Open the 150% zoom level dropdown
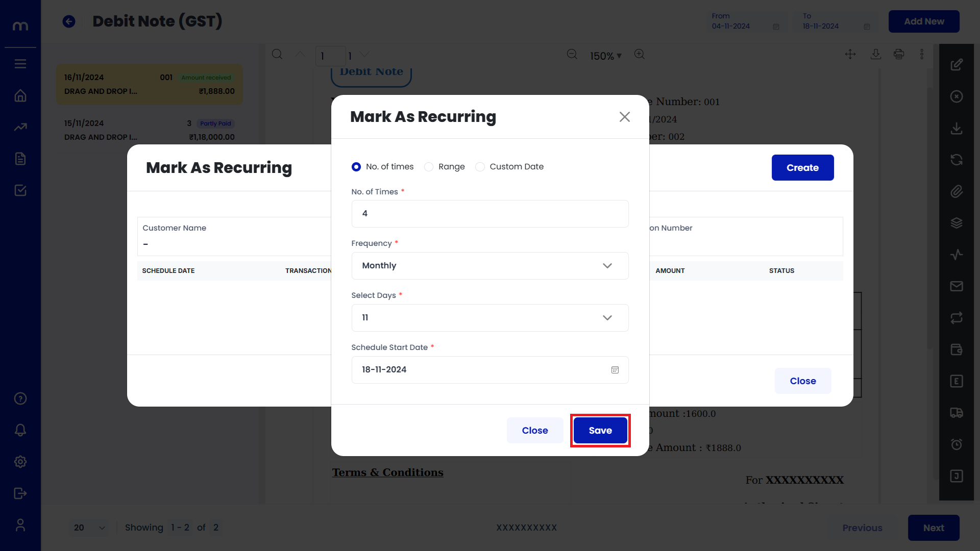This screenshot has width=980, height=551. coord(606,56)
